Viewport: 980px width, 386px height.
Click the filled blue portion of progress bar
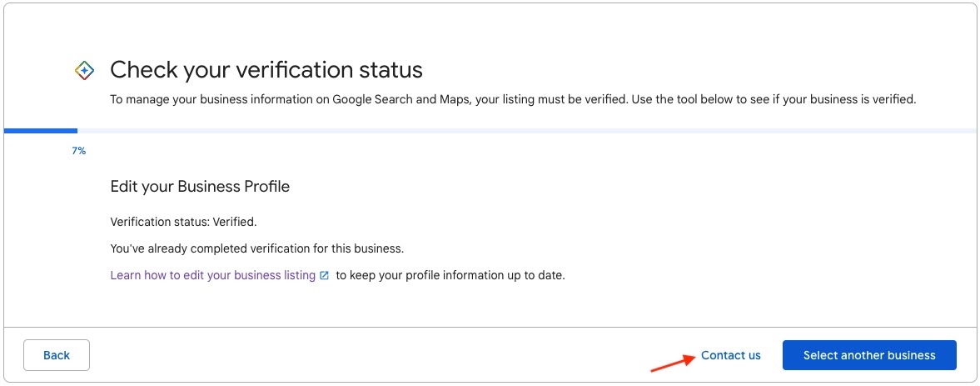[41, 131]
